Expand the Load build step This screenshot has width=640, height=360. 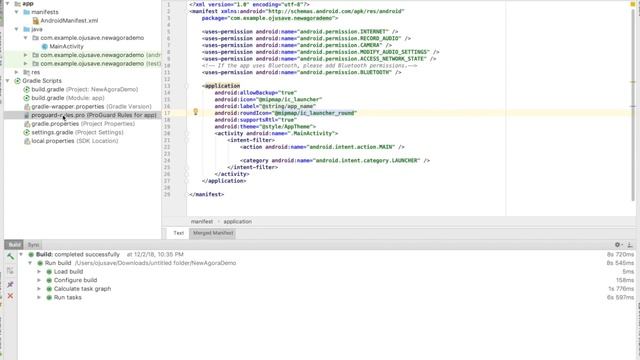coord(39,271)
